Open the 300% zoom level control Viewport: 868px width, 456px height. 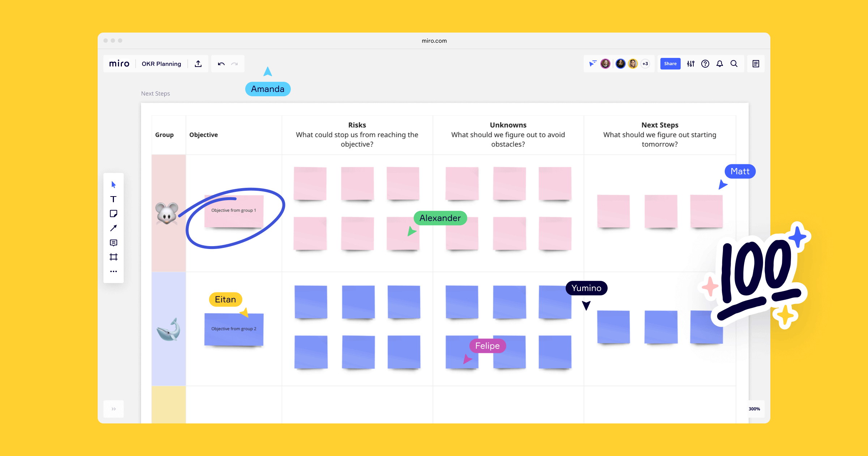coord(754,409)
